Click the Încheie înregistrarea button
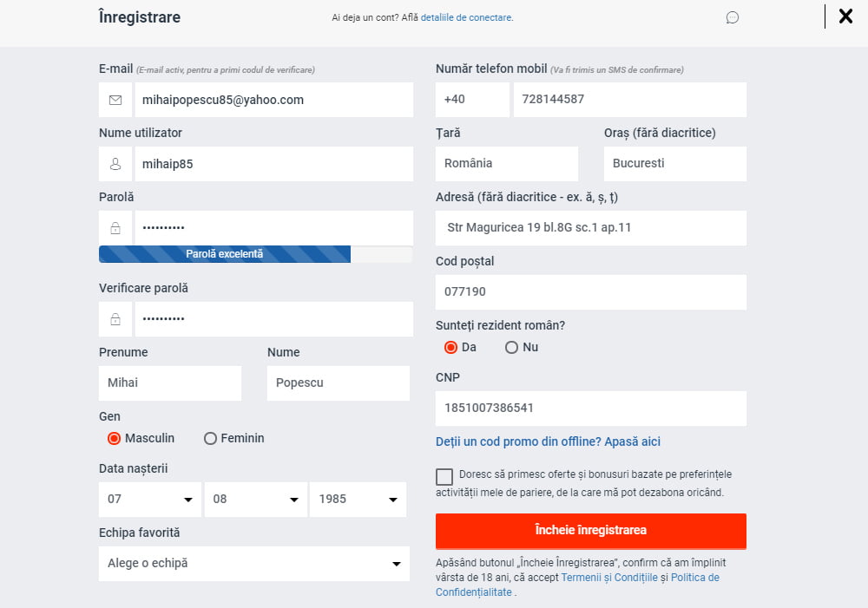 pyautogui.click(x=590, y=531)
